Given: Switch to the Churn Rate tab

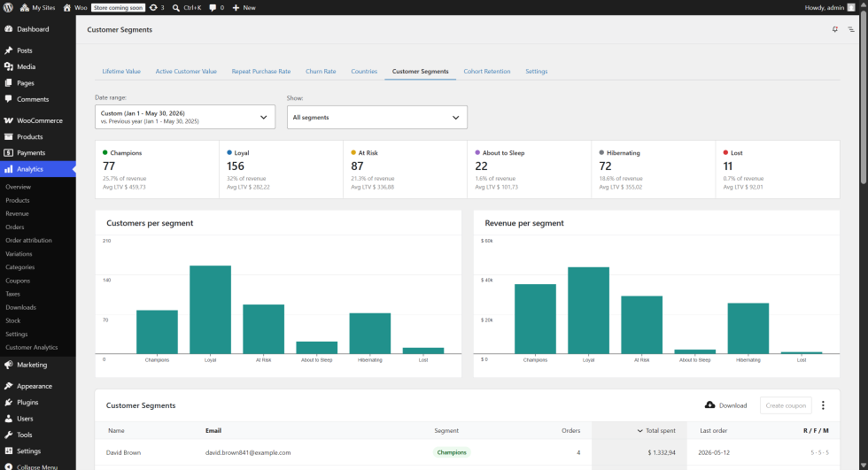Looking at the screenshot, I should point(321,72).
